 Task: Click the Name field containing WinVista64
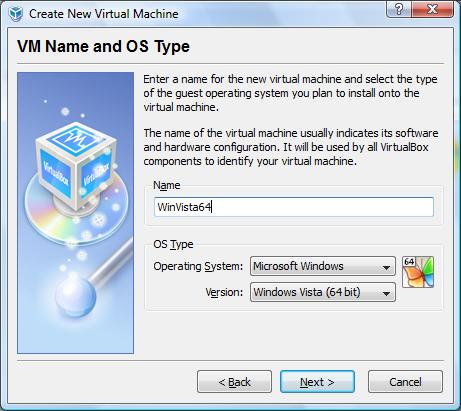click(x=294, y=207)
